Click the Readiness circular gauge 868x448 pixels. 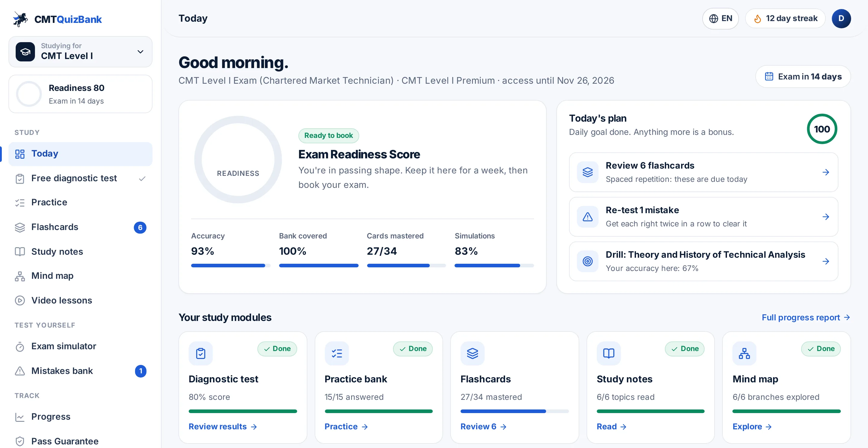[x=238, y=160]
